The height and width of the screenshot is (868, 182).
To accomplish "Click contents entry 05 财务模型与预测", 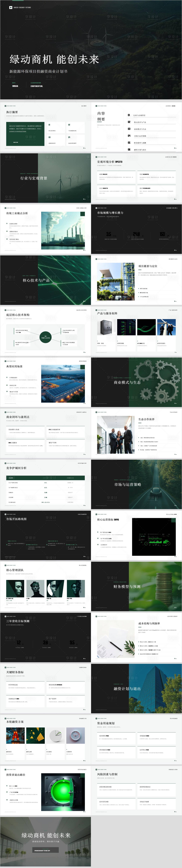I will tap(151, 143).
